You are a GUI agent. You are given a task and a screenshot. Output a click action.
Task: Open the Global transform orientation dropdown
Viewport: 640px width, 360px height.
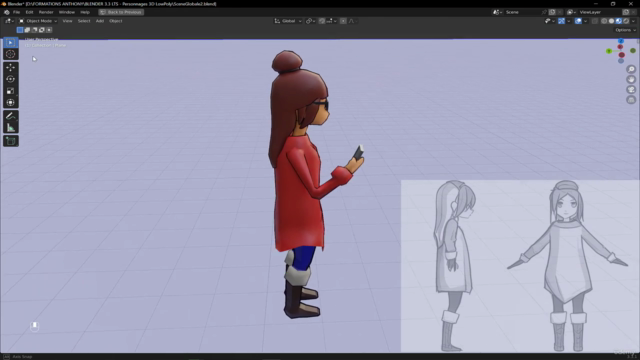pos(288,21)
